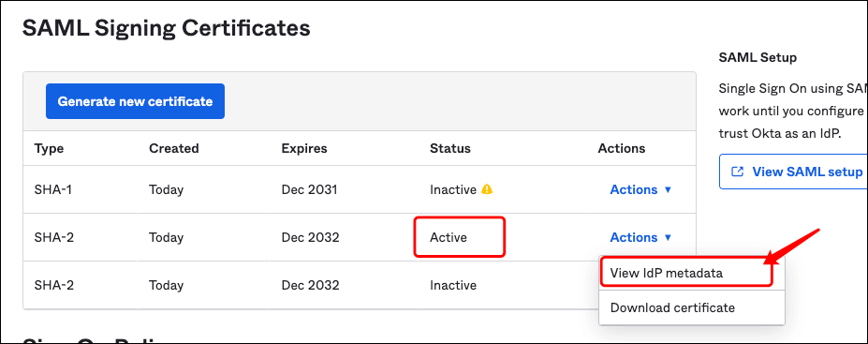Click the Type column header
The width and height of the screenshot is (868, 344).
coord(49,148)
